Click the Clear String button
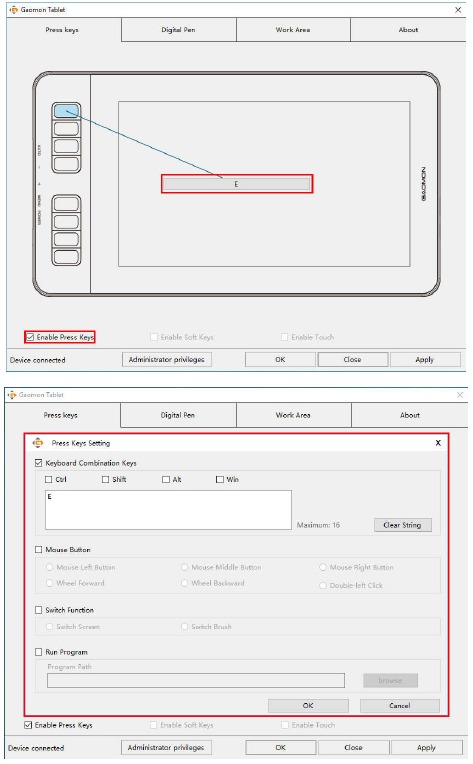 coord(402,525)
